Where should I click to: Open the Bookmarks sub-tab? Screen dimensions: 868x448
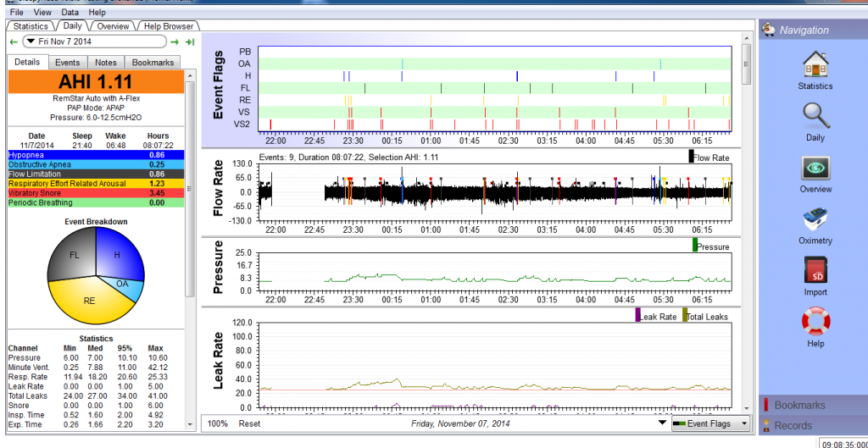click(153, 63)
